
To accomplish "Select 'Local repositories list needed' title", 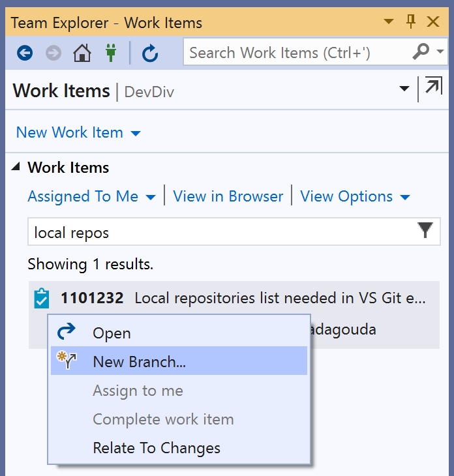I will [280, 298].
